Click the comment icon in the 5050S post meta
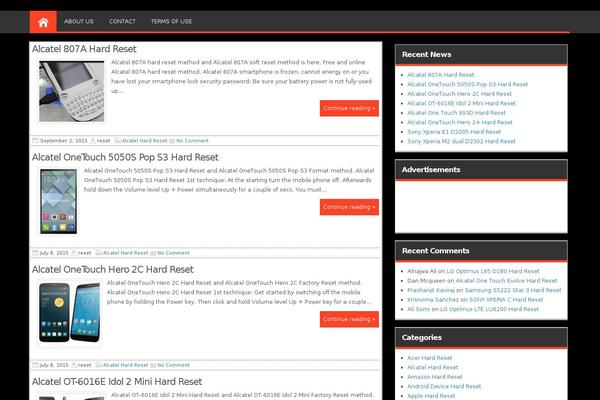The width and height of the screenshot is (600, 400). pos(153,253)
